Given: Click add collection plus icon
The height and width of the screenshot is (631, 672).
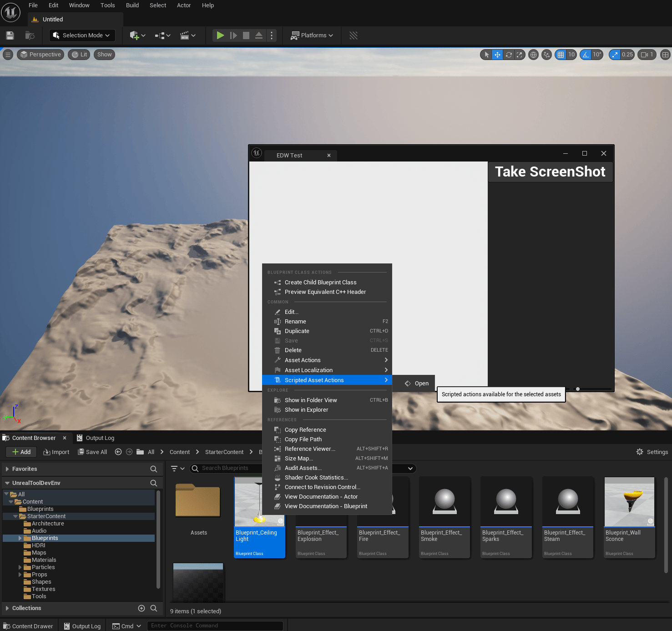Looking at the screenshot, I should (141, 608).
